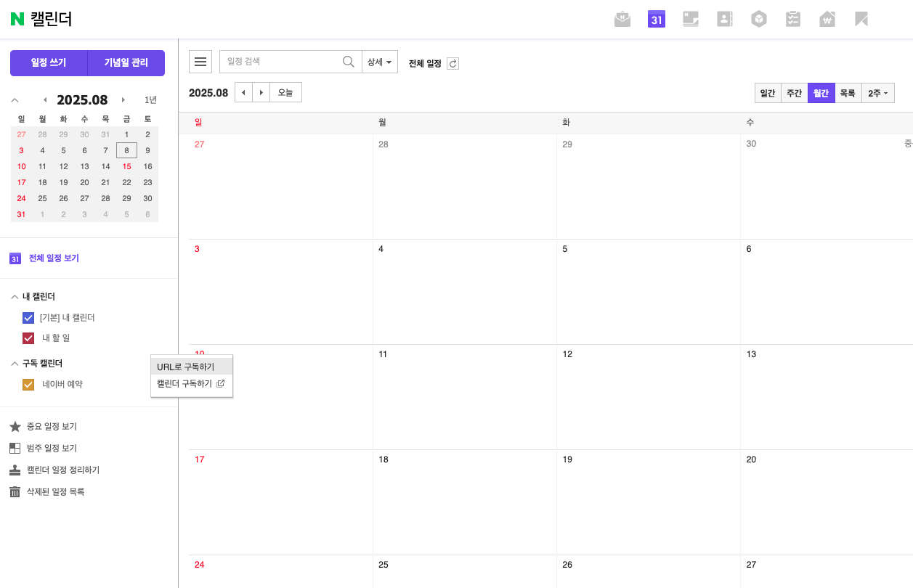913x588 pixels.
Task: Collapse the 내 캘린더 section
Action: (x=15, y=297)
